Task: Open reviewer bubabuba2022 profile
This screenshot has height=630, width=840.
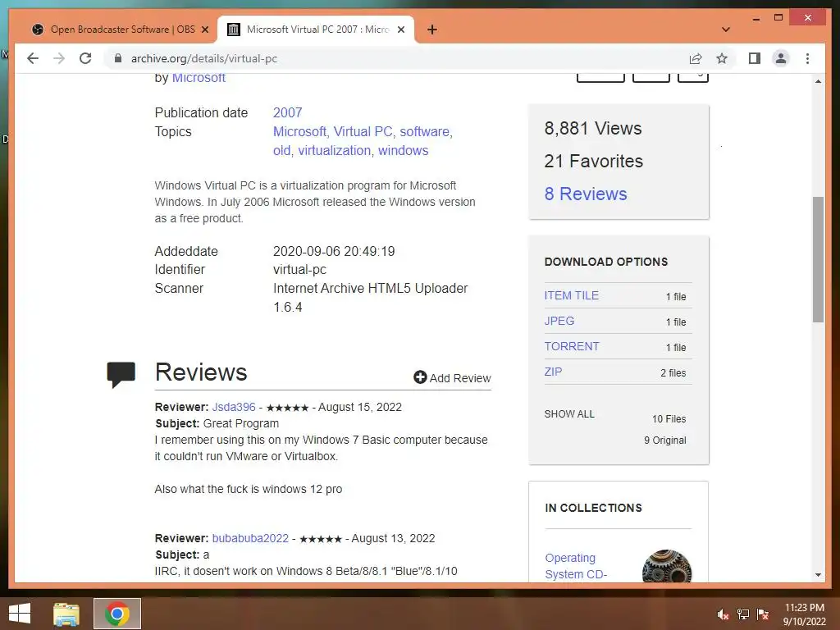Action: (x=250, y=538)
